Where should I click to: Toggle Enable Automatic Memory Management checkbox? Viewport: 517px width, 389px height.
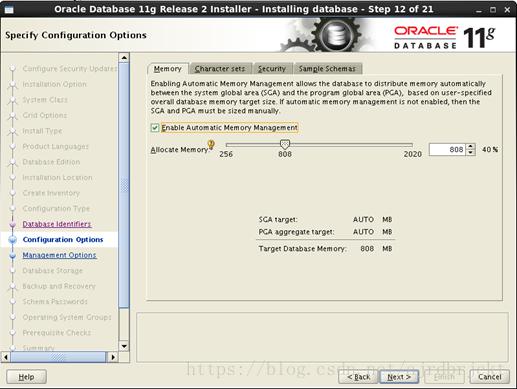[155, 128]
